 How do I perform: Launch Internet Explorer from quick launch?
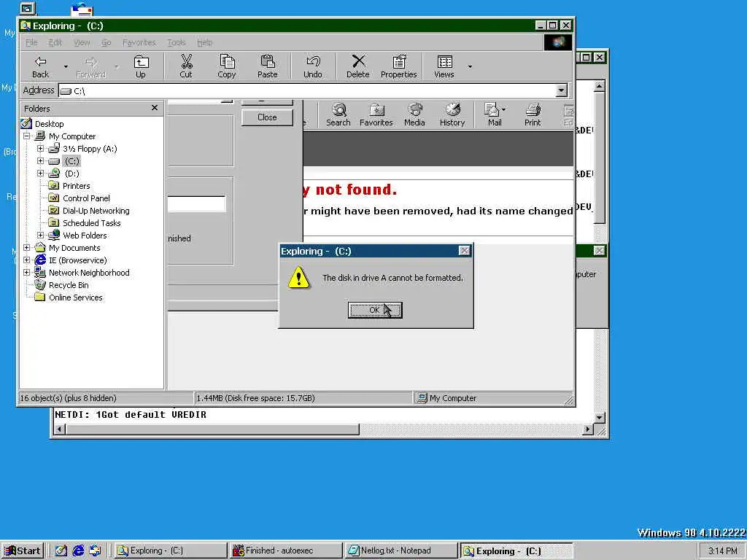(78, 551)
